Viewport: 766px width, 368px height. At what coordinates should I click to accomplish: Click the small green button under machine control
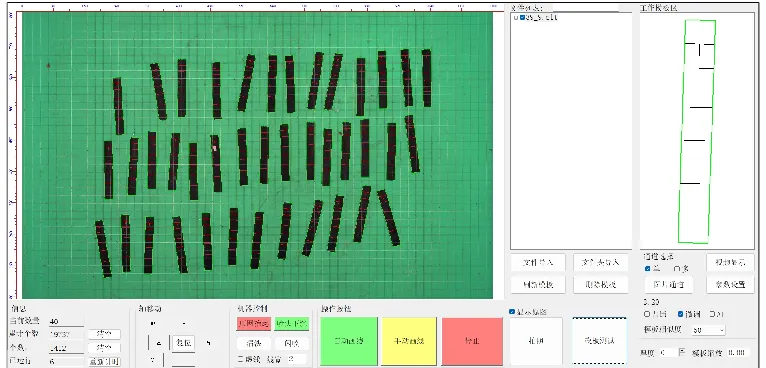[x=292, y=324]
